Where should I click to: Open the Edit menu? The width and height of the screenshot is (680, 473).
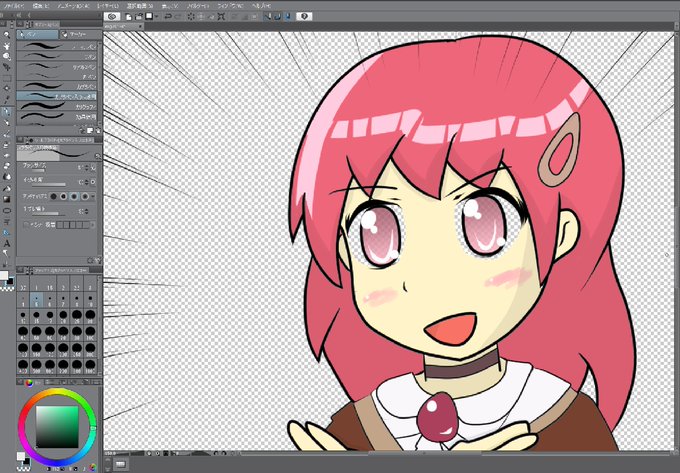coord(41,6)
